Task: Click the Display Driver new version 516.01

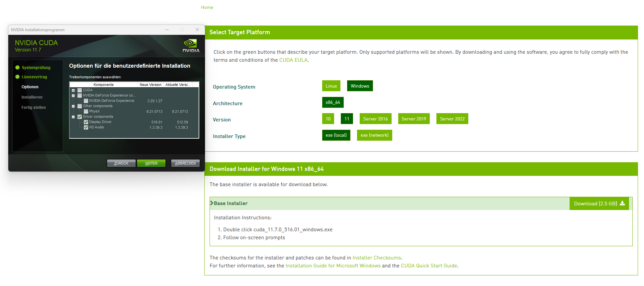Action: coord(157,122)
